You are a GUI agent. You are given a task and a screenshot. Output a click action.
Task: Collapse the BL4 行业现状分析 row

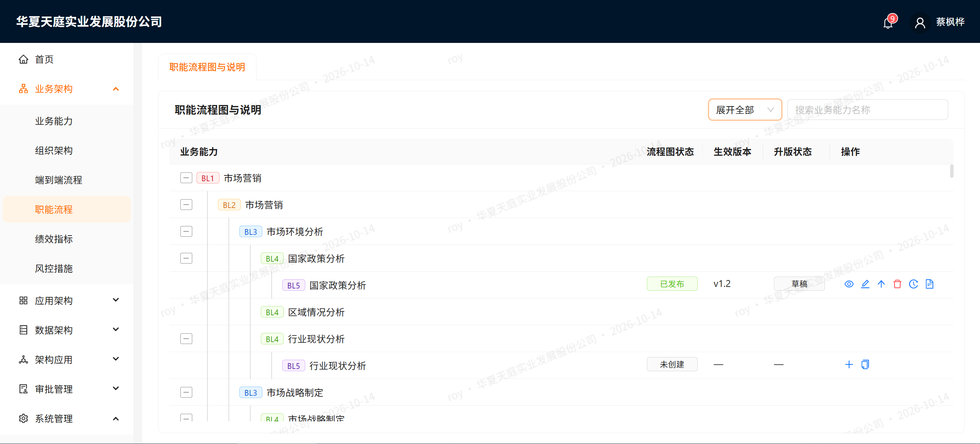tap(186, 339)
